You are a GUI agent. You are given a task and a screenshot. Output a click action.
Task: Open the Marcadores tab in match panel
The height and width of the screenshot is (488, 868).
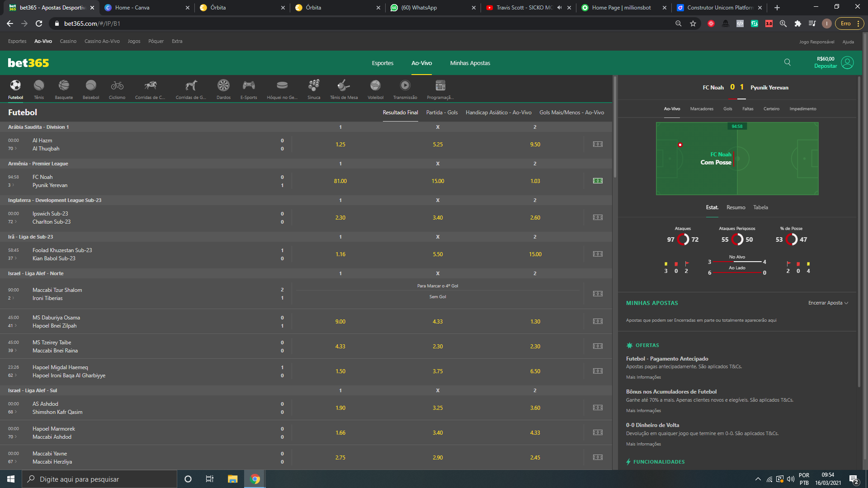[702, 109]
